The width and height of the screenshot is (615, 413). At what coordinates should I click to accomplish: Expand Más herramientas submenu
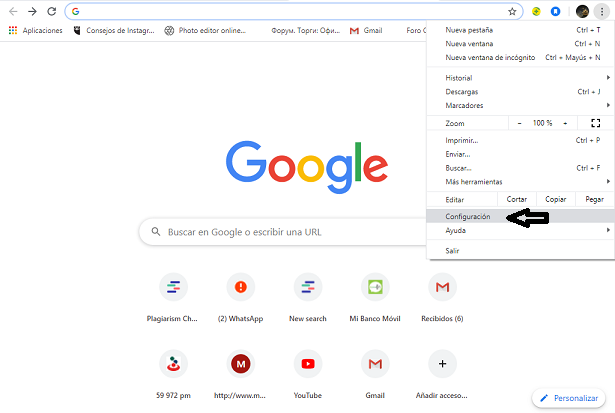[520, 182]
